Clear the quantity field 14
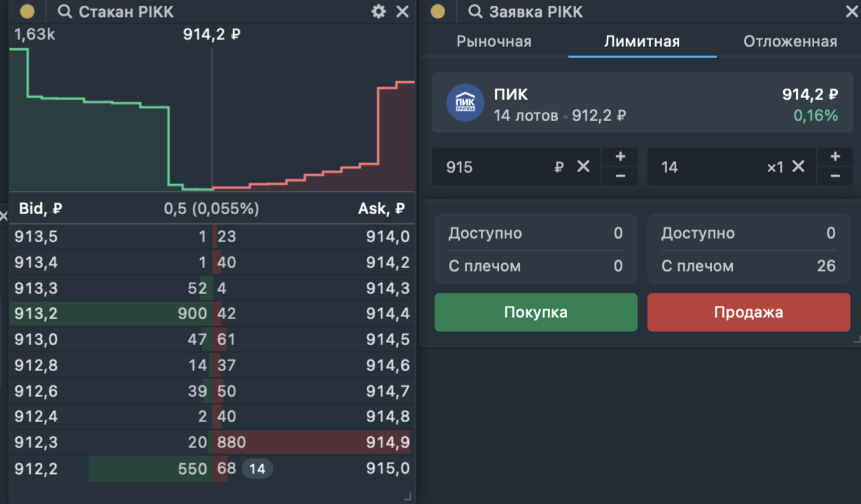Screen dimensions: 861x504 click(x=798, y=167)
